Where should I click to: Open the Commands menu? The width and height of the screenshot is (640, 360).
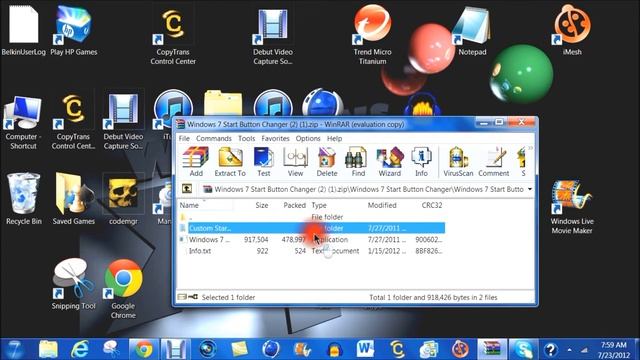(213, 138)
